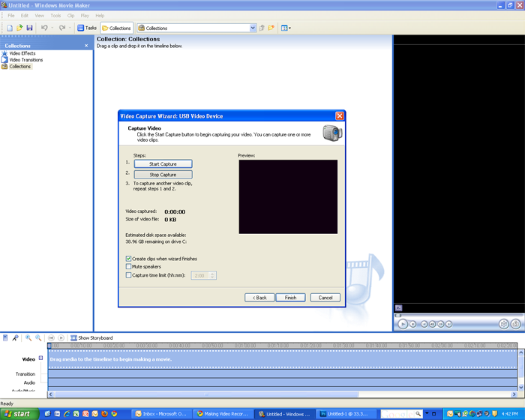
Task: Open the Windows Start menu
Action: tap(19, 414)
